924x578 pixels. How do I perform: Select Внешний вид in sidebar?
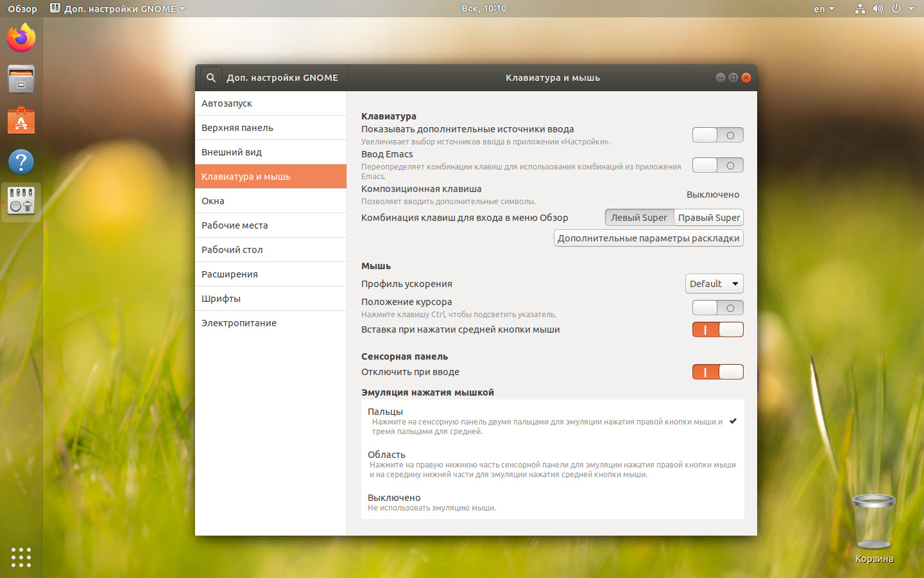click(232, 152)
